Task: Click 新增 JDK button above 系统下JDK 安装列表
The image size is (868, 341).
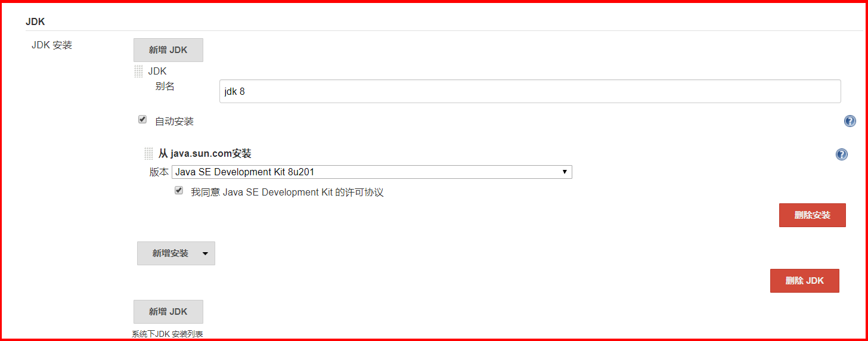Action: pyautogui.click(x=168, y=312)
